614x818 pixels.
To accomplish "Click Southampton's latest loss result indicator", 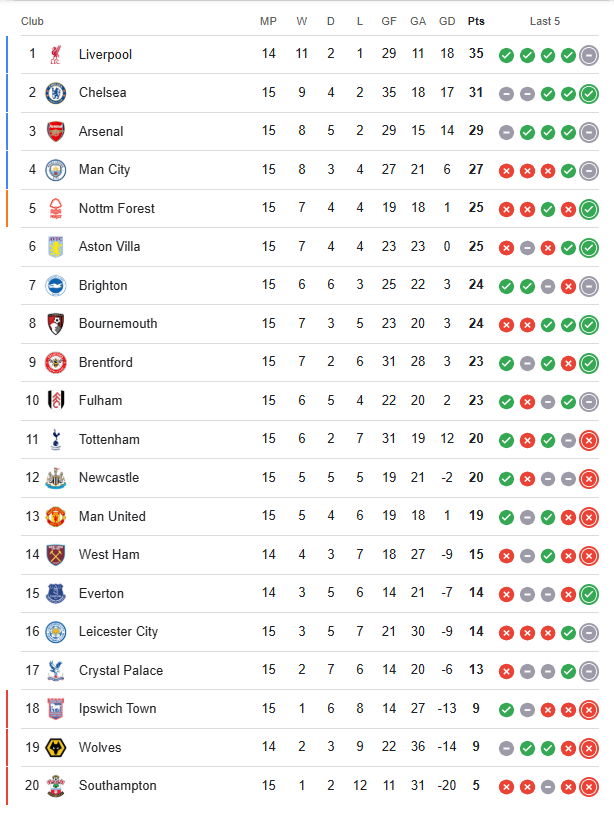I will tap(589, 787).
